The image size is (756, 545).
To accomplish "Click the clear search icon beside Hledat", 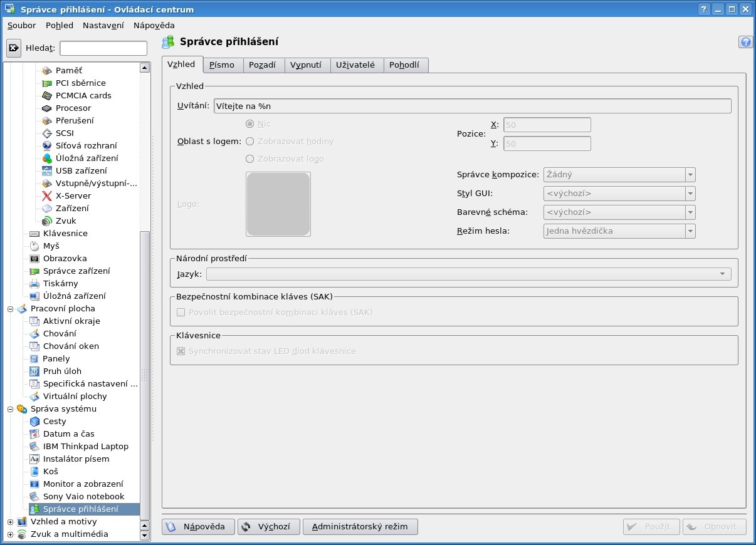I will point(14,48).
